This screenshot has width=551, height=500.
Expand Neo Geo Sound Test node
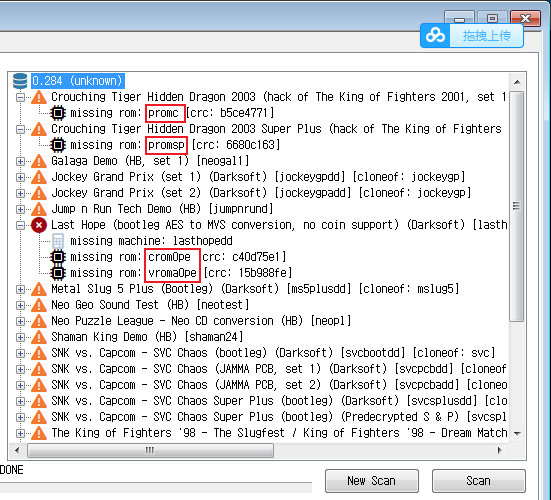20,305
